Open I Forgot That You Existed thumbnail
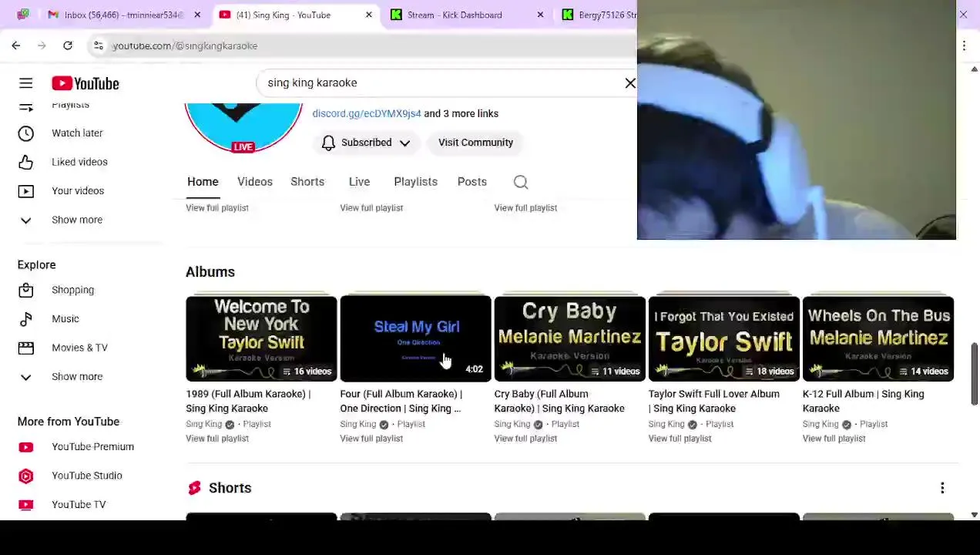 click(723, 339)
